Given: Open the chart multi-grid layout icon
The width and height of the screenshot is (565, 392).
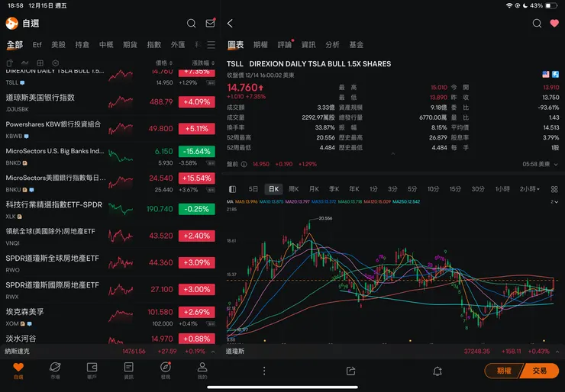Looking at the screenshot, I should 554,189.
